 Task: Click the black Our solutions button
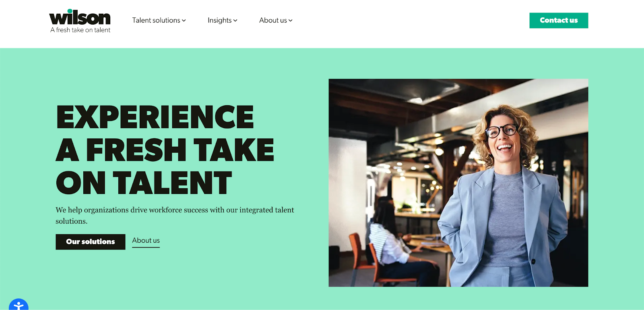tap(91, 242)
